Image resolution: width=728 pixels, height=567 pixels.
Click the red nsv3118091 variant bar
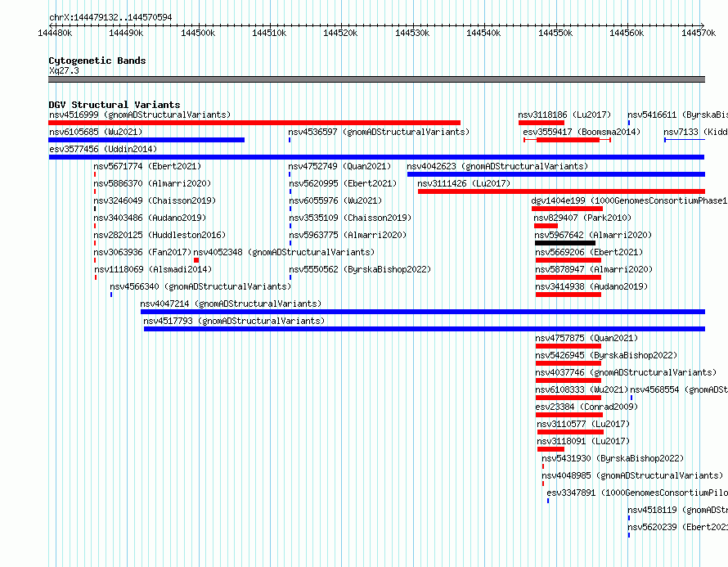[550, 449]
